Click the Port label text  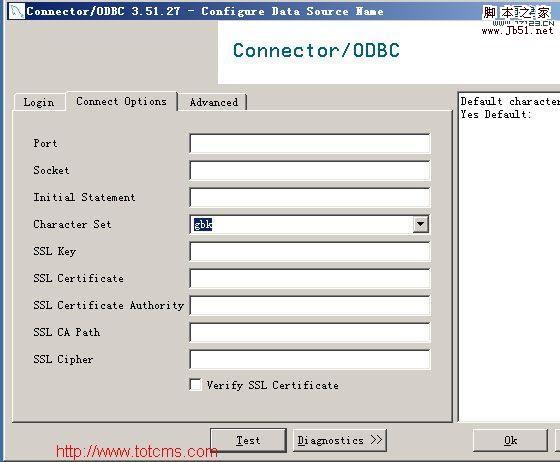coord(45,144)
